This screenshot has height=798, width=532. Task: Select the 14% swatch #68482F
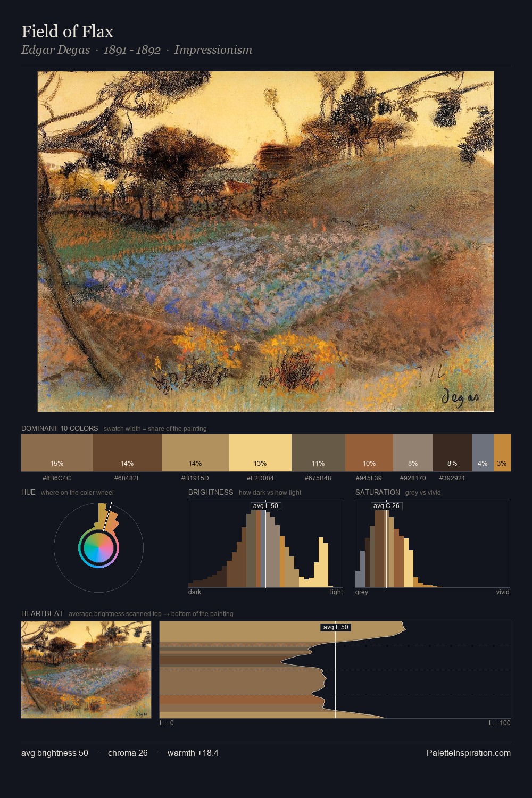point(127,453)
